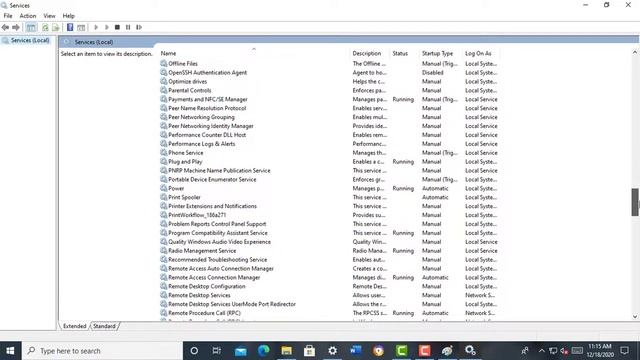Select the Power service row
This screenshot has height=360, width=640.
(329, 189)
